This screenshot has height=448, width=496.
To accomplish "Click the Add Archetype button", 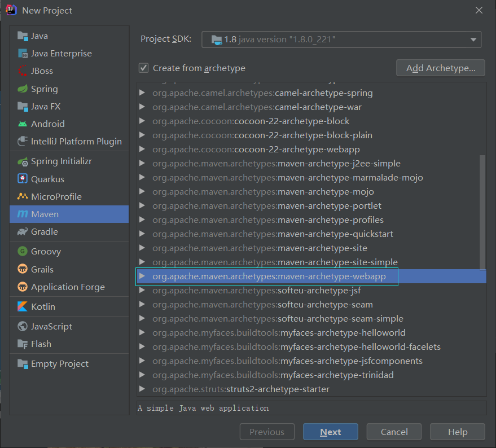I will [x=440, y=68].
